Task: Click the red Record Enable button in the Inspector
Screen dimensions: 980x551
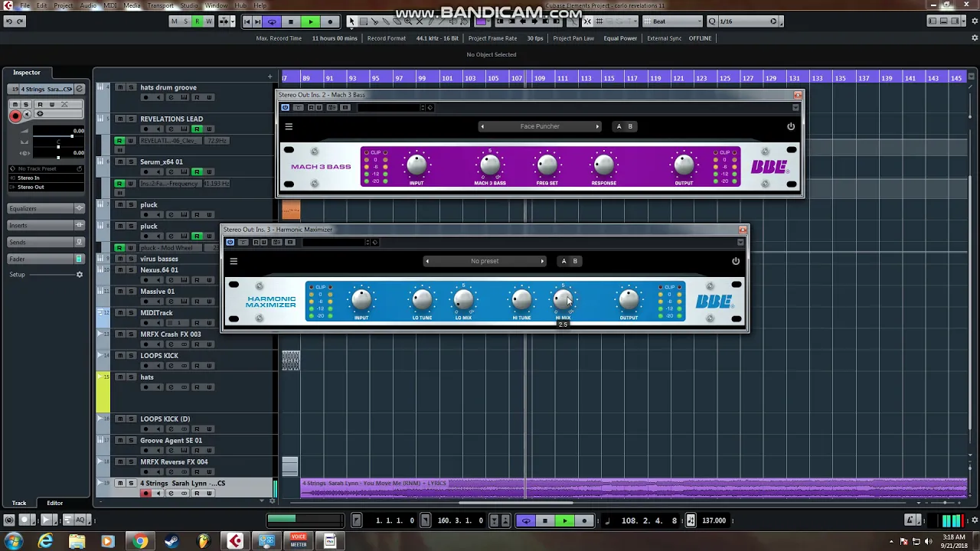Action: [15, 116]
